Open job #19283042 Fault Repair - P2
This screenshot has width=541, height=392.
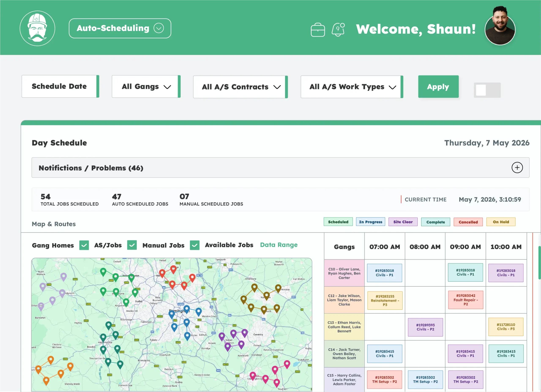(x=466, y=300)
